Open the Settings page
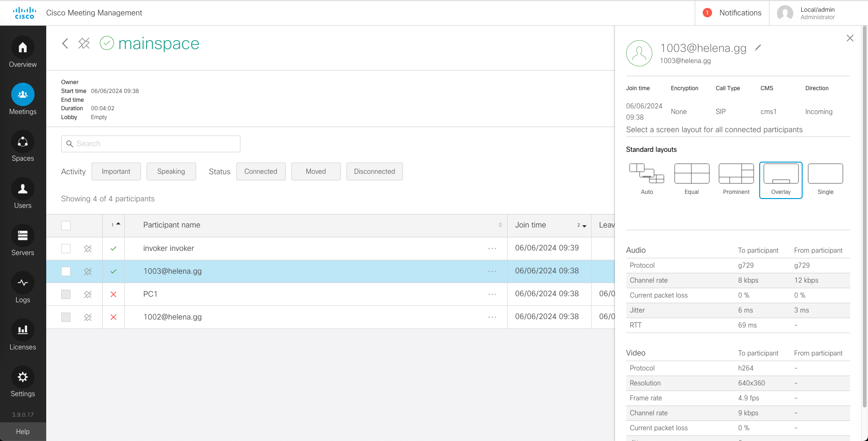868x441 pixels. pos(22,377)
